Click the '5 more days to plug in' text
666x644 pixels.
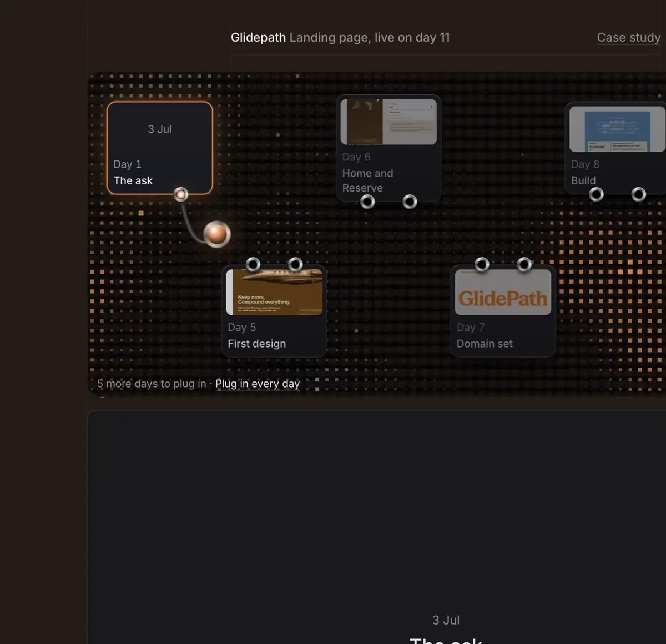pyautogui.click(x=152, y=384)
